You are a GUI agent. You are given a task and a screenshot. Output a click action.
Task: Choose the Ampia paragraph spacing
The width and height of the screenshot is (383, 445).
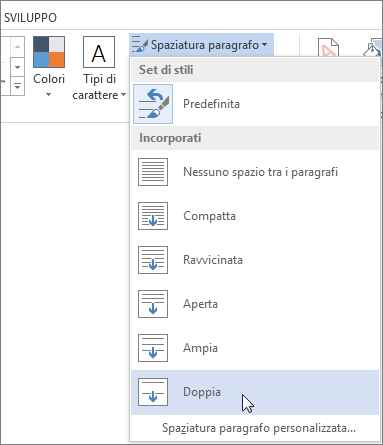[255, 348]
